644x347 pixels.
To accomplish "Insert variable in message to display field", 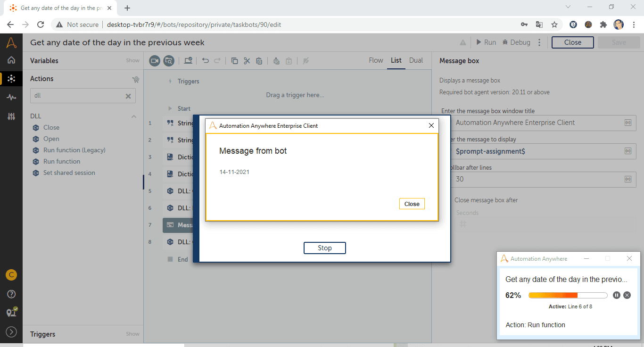I will 627,151.
